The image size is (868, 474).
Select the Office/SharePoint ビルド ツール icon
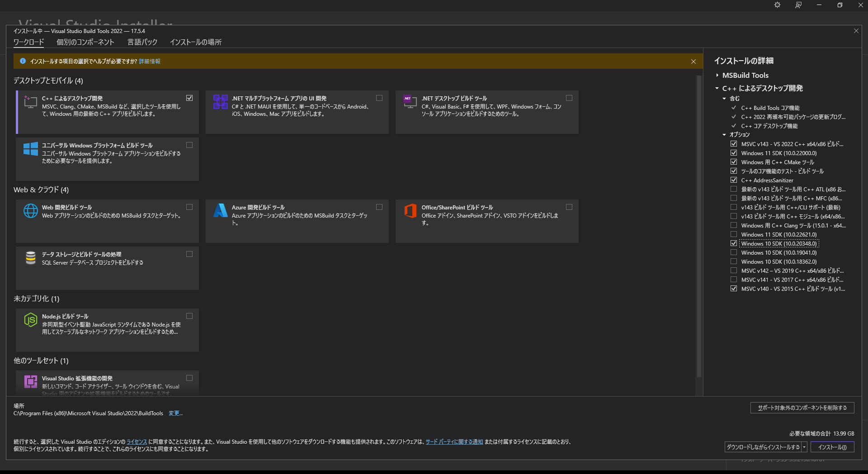(x=410, y=210)
